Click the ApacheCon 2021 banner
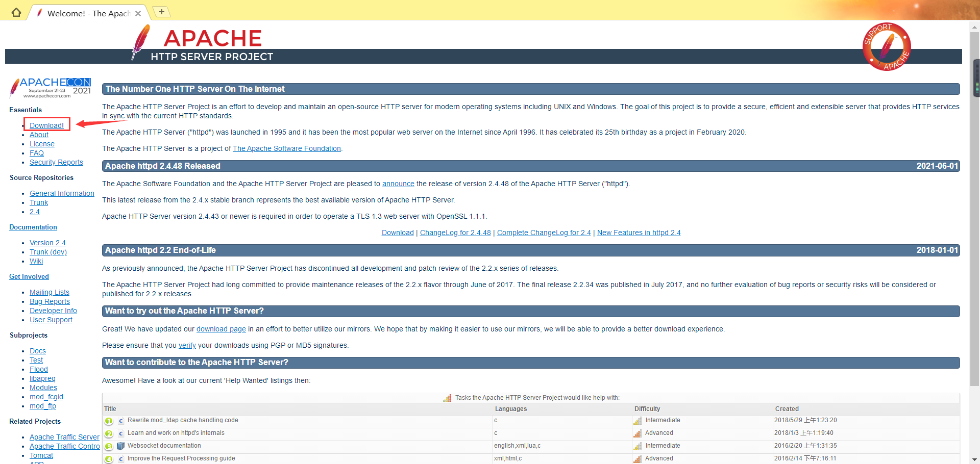The height and width of the screenshot is (464, 980). pyautogui.click(x=50, y=88)
